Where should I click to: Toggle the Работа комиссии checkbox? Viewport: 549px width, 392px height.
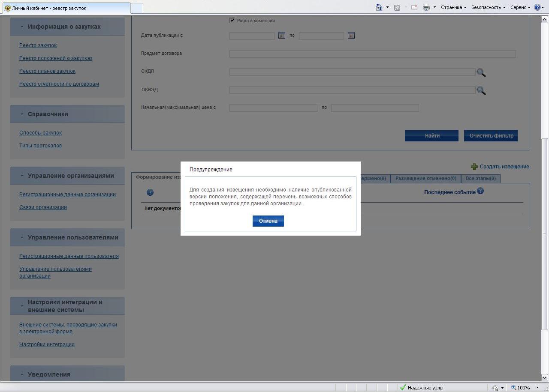click(x=232, y=20)
